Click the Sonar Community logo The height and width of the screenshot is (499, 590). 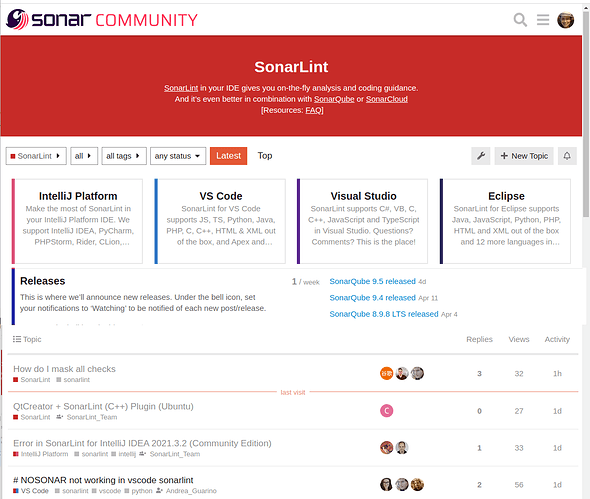(x=102, y=20)
